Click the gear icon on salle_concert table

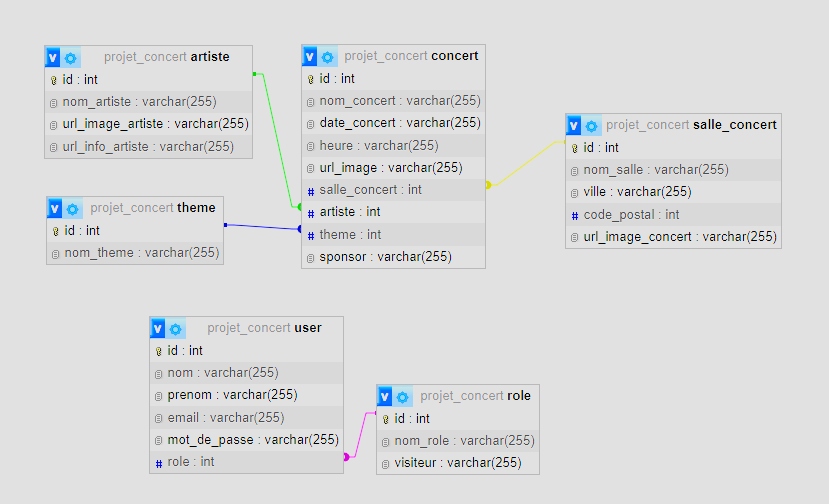point(591,125)
